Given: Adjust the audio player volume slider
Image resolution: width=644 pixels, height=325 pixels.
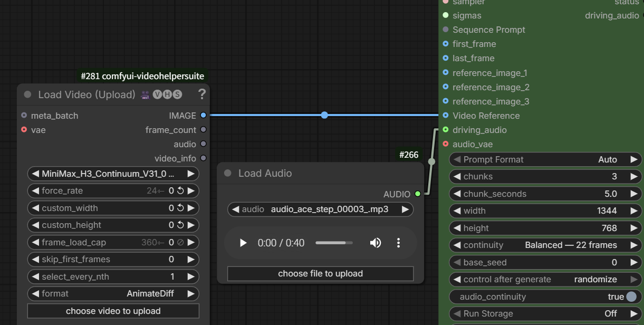Looking at the screenshot, I should [x=334, y=243].
